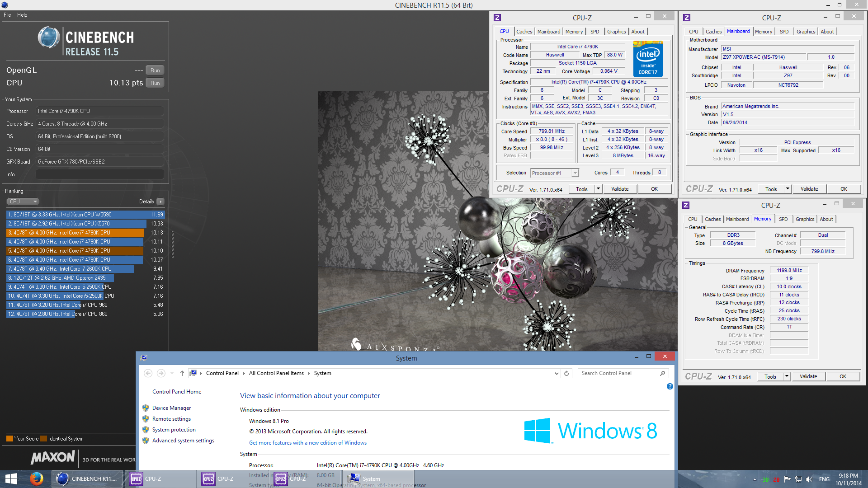Image resolution: width=868 pixels, height=488 pixels.
Task: Click the Windows Start button
Action: point(11,479)
